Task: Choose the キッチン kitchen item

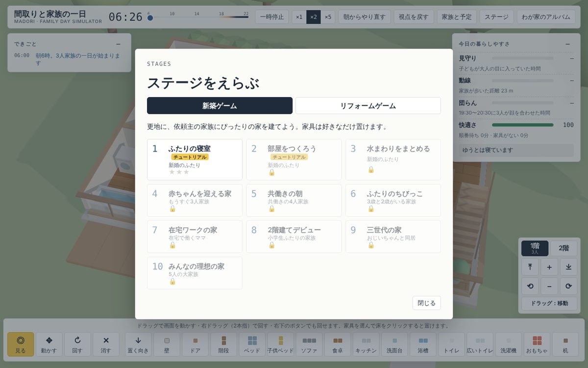Action: point(366,344)
